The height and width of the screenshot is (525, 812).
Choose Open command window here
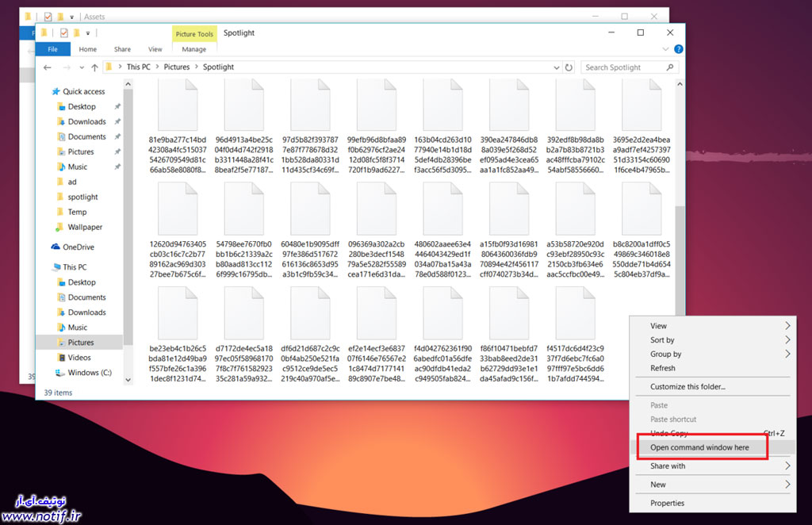point(699,447)
